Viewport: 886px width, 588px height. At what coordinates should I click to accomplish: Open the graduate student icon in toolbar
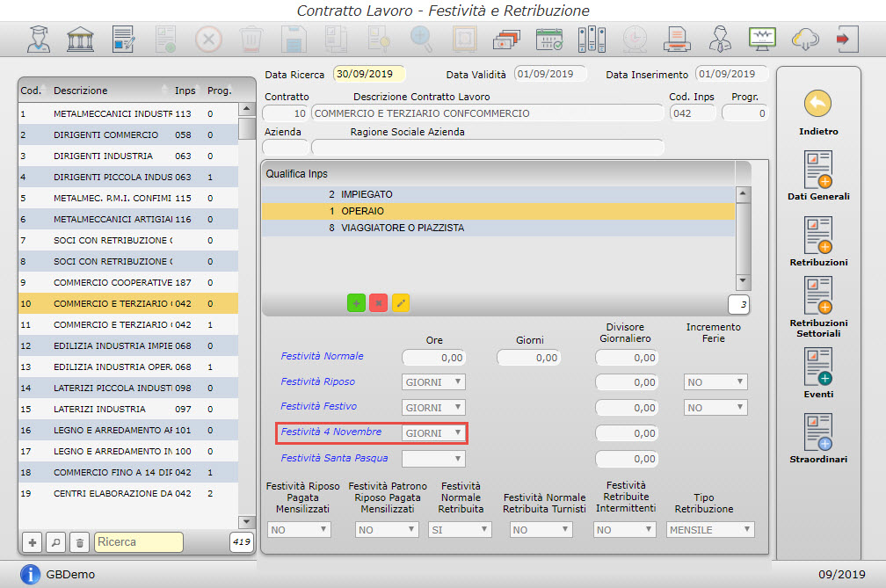(x=39, y=40)
